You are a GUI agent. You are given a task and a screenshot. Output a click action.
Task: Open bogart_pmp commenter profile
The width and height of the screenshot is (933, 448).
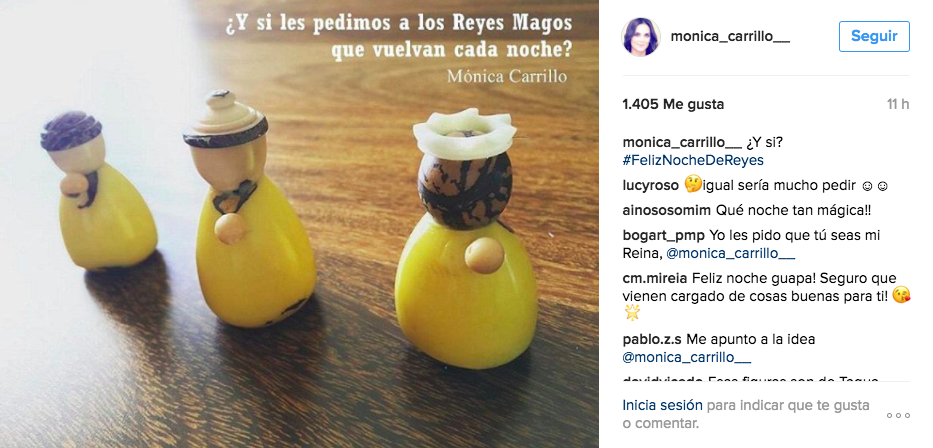(x=663, y=236)
